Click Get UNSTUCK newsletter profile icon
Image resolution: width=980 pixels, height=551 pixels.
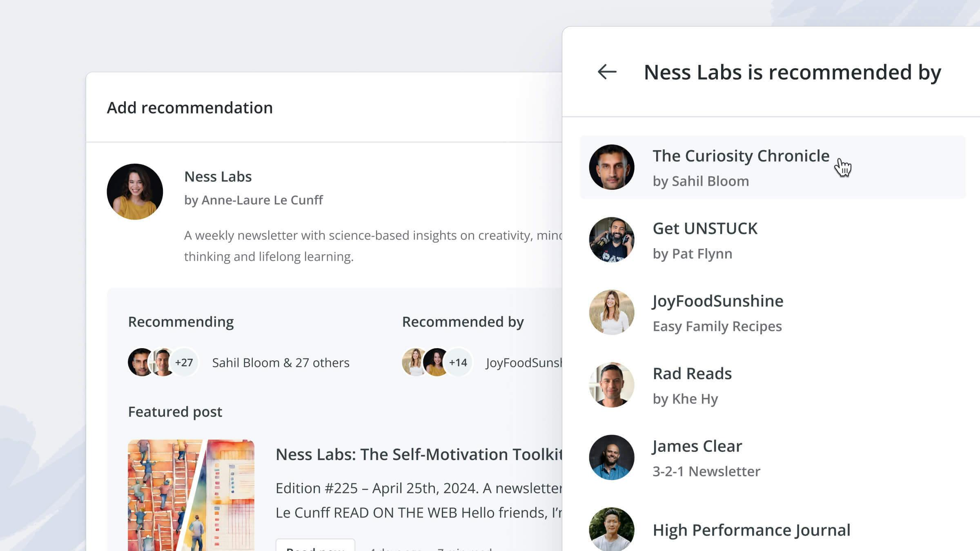(610, 240)
